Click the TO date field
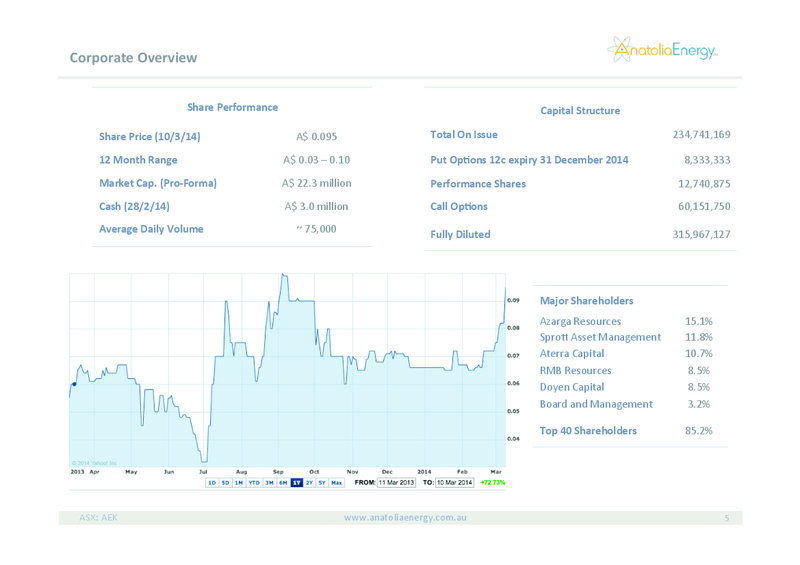The width and height of the screenshot is (800, 565). 455,483
